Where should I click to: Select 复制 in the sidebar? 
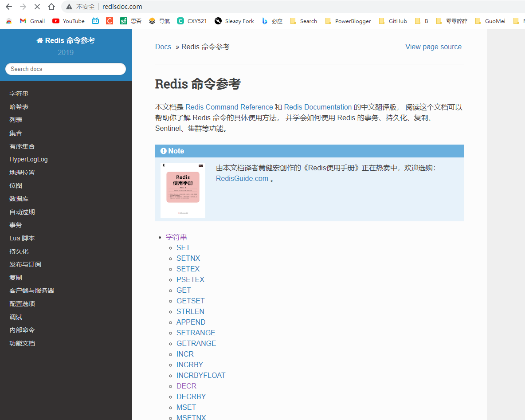[16, 278]
